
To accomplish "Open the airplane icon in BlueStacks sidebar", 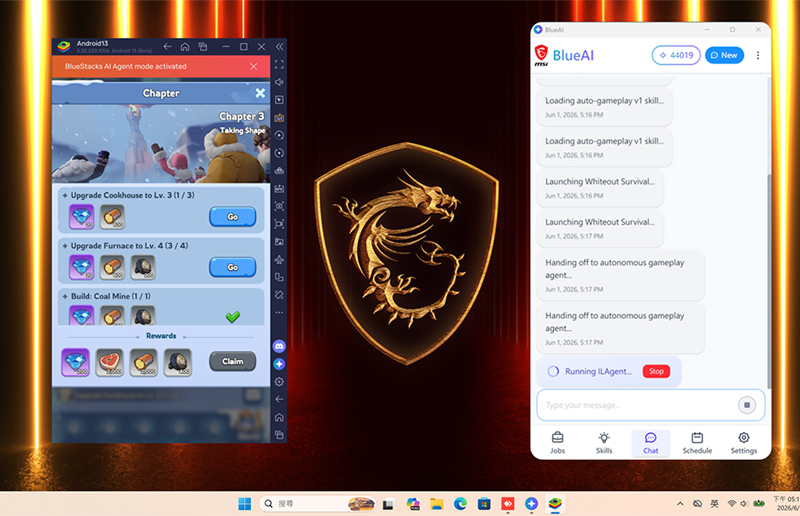I will click(x=279, y=260).
